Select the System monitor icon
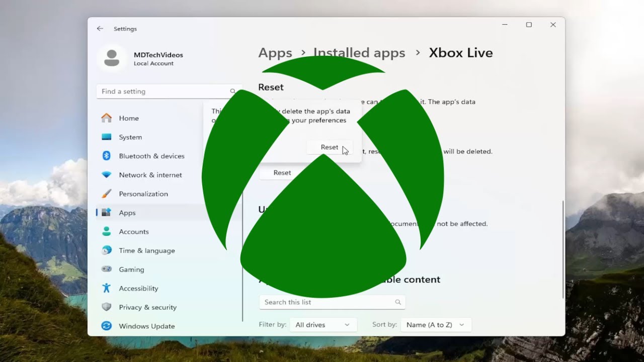The height and width of the screenshot is (362, 644). [x=107, y=137]
